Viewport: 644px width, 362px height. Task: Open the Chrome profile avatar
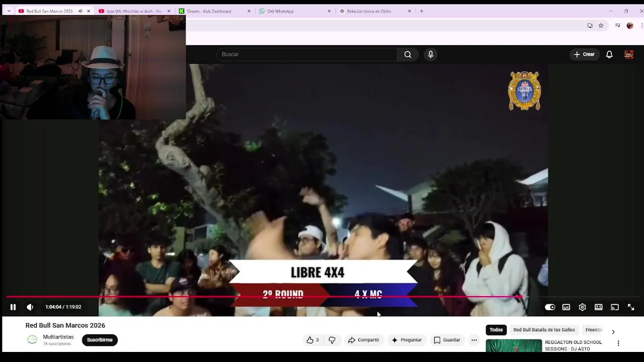(629, 26)
